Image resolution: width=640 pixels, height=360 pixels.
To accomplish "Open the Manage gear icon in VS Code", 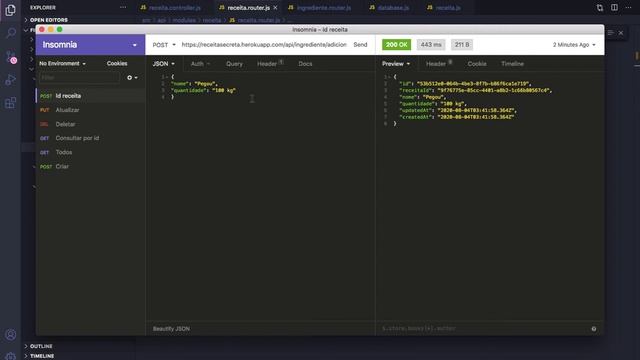I will (11, 356).
